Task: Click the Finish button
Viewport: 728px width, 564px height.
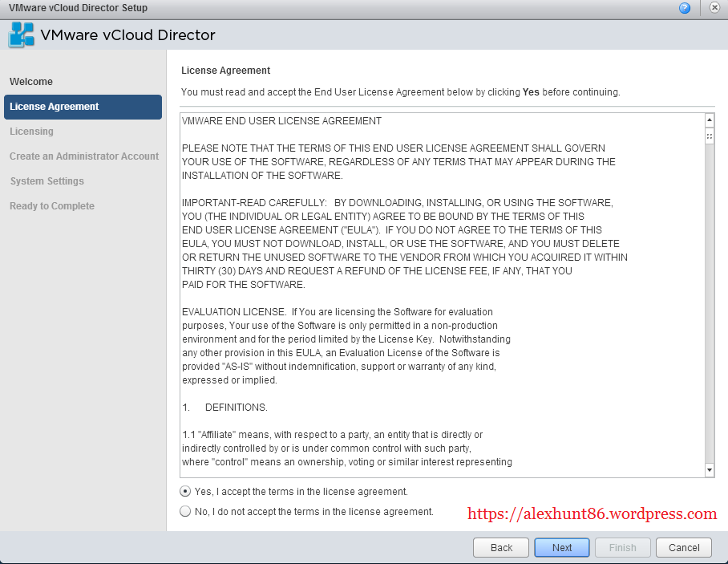Action: [623, 547]
